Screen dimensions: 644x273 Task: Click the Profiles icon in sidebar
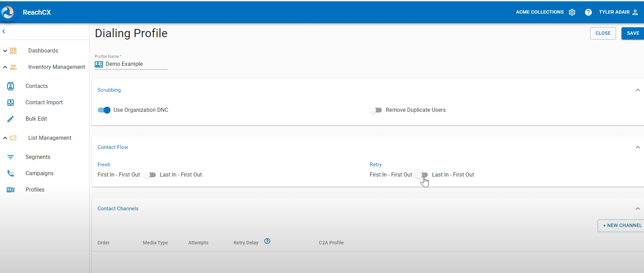(11, 190)
